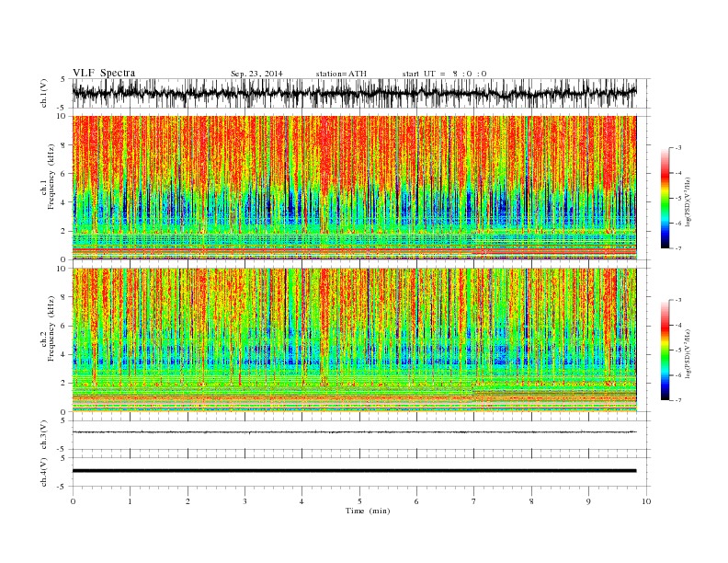Click the ch.1 spectrogram "4" kHz tick label

tap(63, 202)
